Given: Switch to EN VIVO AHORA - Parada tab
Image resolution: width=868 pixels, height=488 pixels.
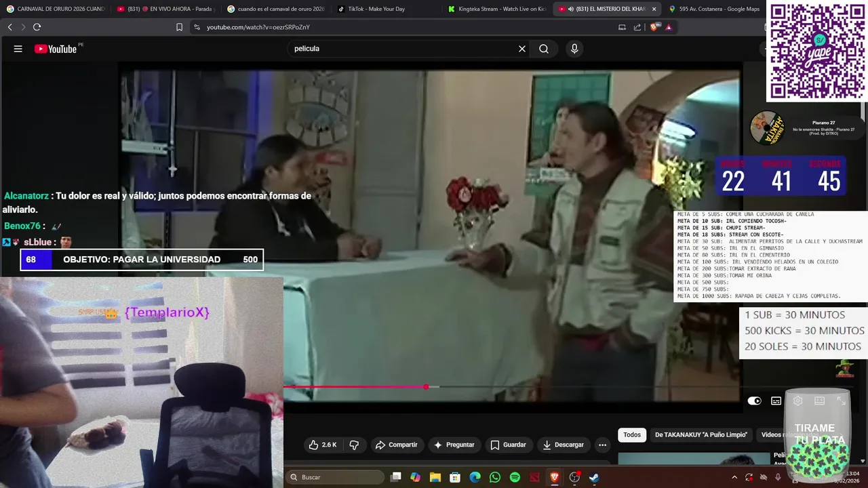Looking at the screenshot, I should click(x=165, y=9).
